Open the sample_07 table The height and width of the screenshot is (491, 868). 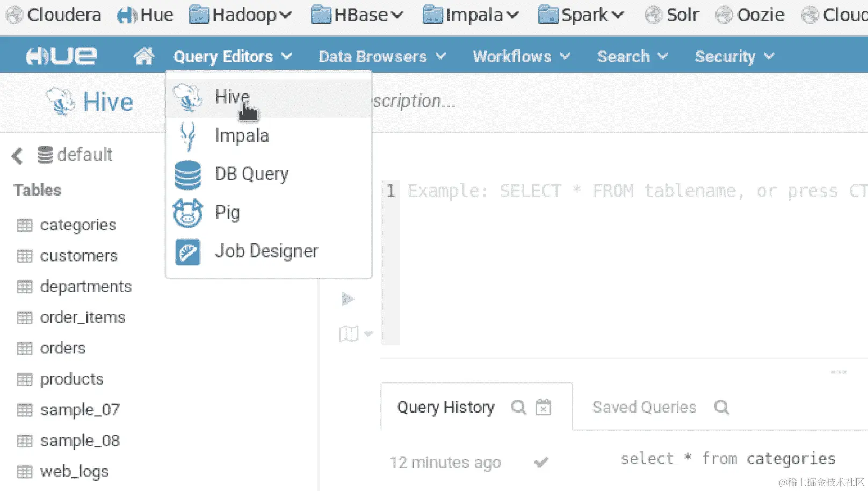point(80,410)
